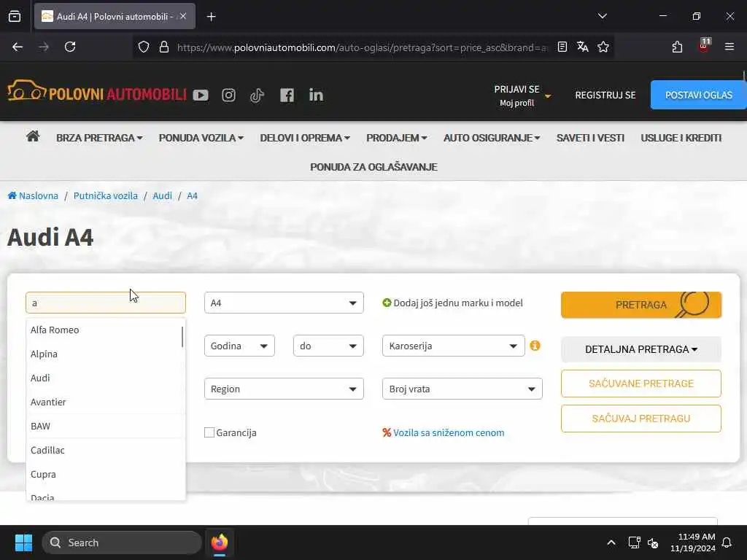Open the Firefox tracking protection shield icon
Image resolution: width=747 pixels, height=560 pixels.
(x=144, y=47)
